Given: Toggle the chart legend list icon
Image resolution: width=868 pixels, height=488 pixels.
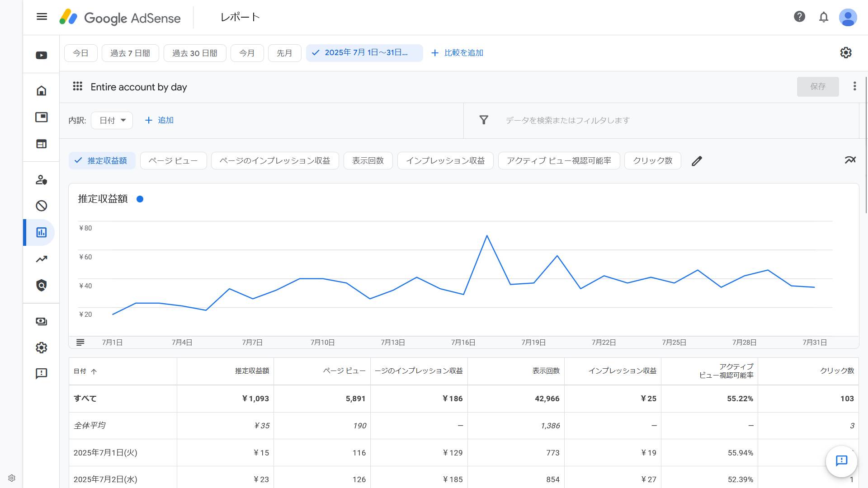Looking at the screenshot, I should pos(80,343).
